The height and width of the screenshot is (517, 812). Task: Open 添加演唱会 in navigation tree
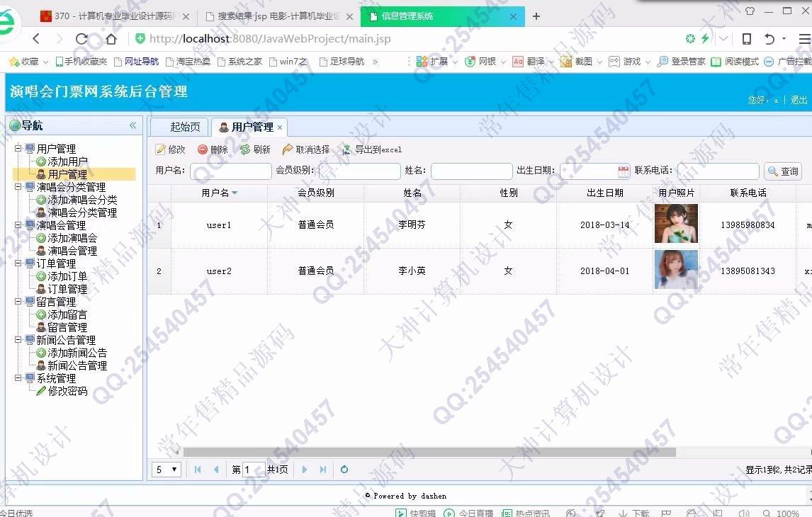click(x=72, y=238)
